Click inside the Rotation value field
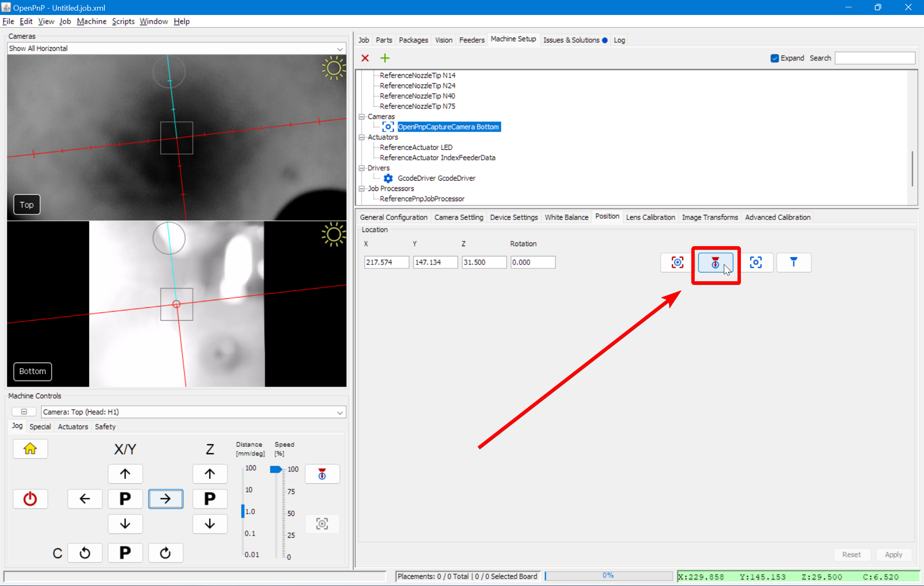The height and width of the screenshot is (586, 924). tap(532, 262)
